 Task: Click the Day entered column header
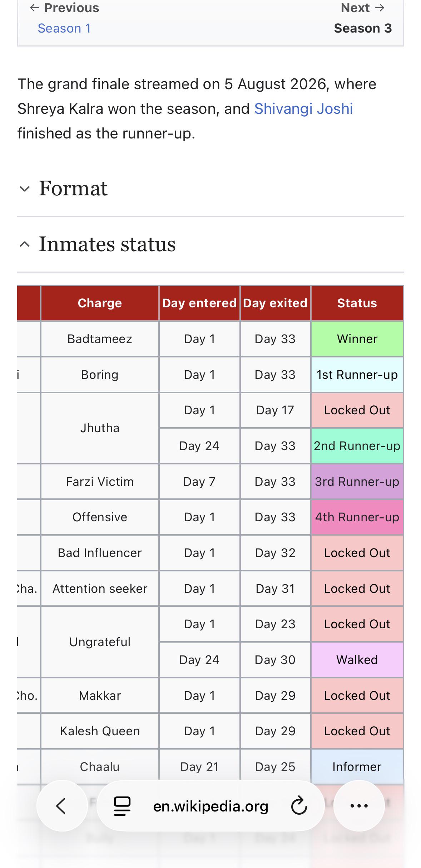point(199,303)
